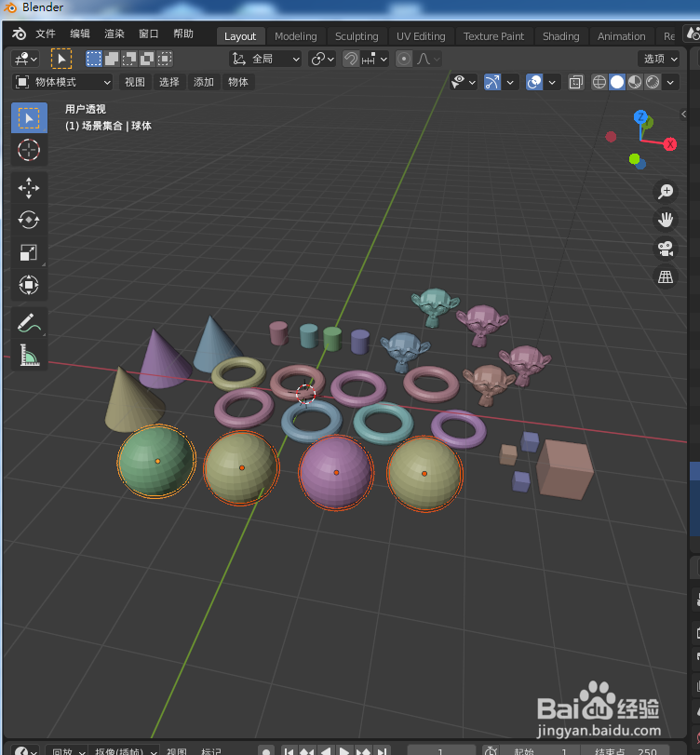Switch to the Texture Paint workspace tab
This screenshot has width=700, height=755.
click(x=493, y=36)
